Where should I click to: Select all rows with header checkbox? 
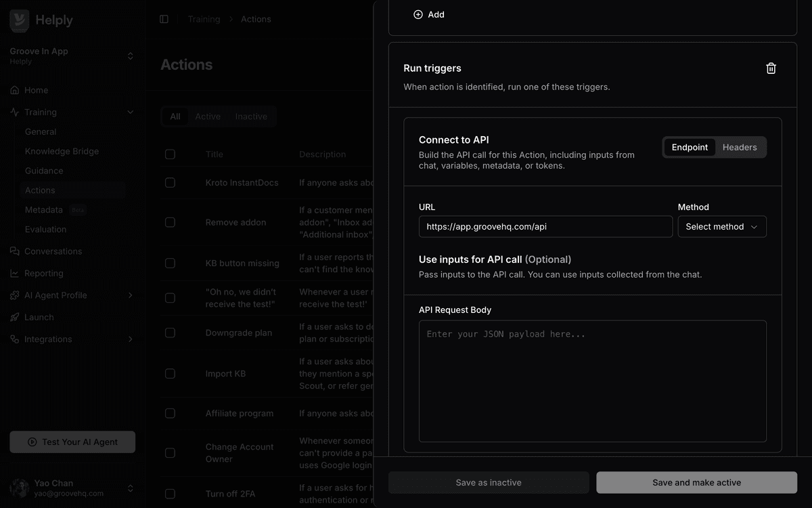(170, 154)
